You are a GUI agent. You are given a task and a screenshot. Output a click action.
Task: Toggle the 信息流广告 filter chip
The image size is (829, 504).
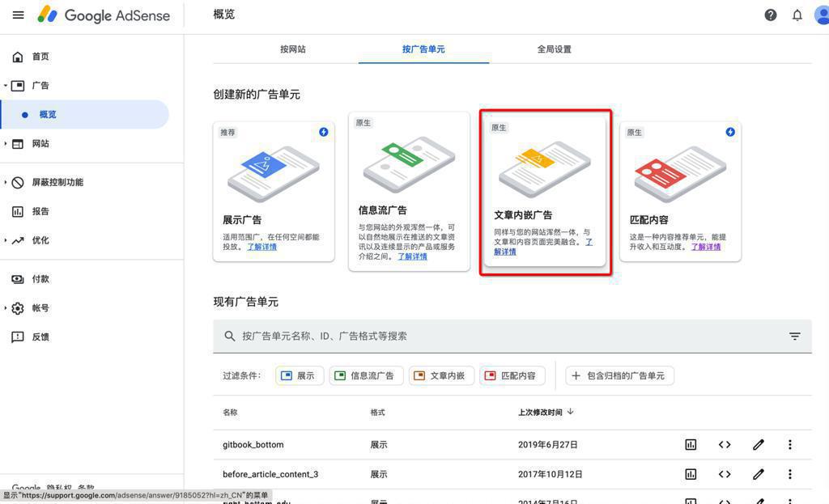click(366, 375)
